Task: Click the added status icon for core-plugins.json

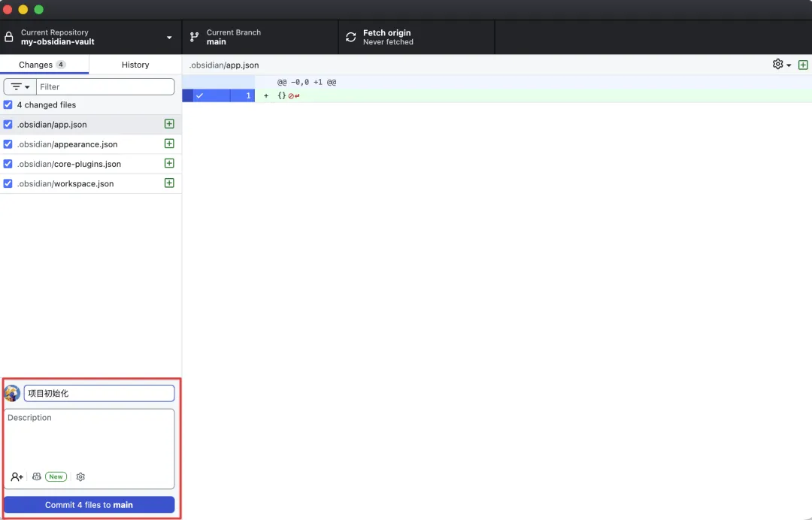Action: coord(169,164)
